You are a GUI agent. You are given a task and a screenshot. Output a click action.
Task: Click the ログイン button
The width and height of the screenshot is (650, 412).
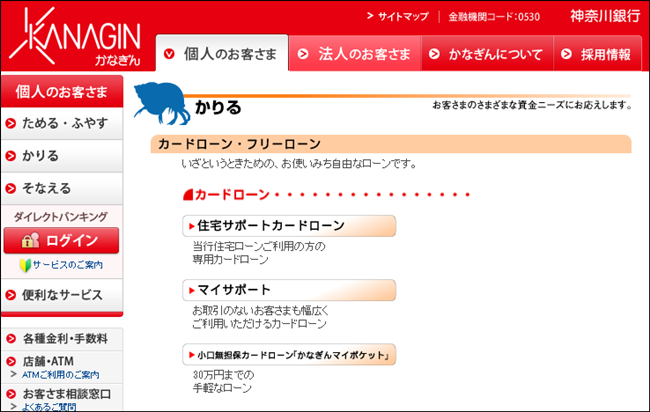(x=61, y=240)
